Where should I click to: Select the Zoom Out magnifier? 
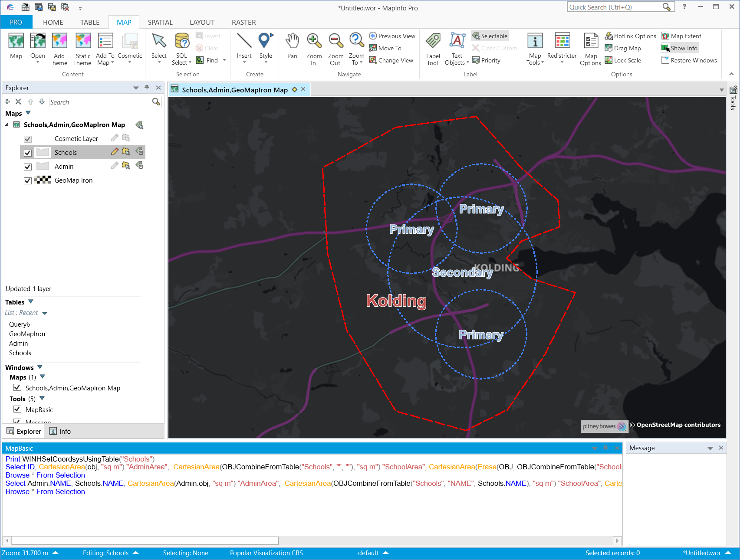coord(335,41)
